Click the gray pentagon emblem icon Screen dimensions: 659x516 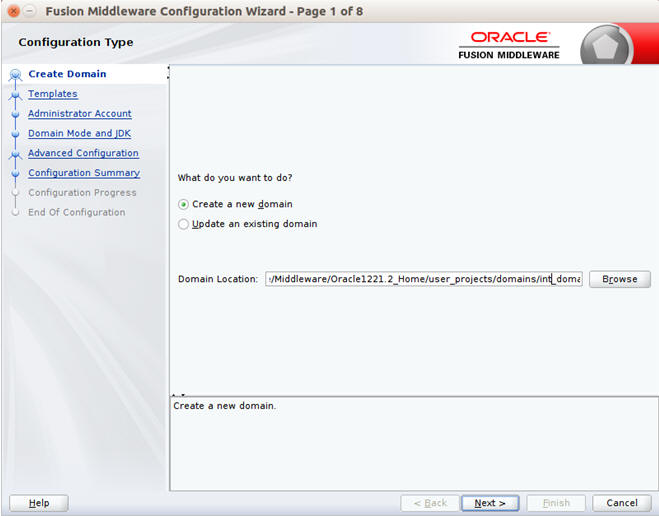(x=606, y=46)
